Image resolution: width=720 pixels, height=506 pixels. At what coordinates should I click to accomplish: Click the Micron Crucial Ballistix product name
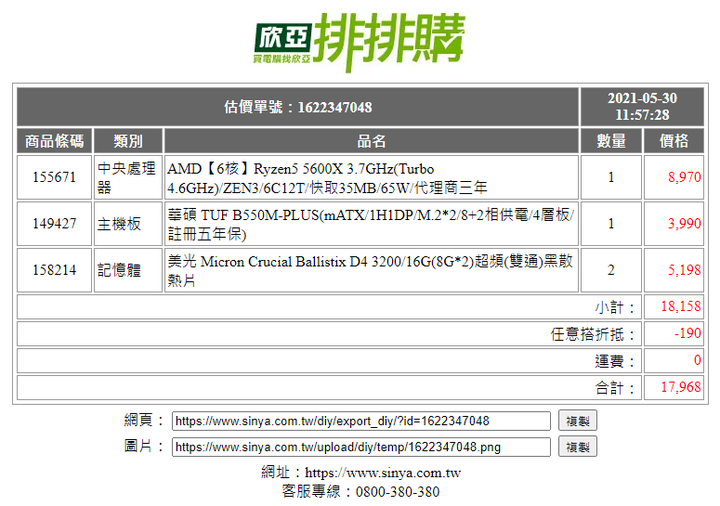(371, 270)
